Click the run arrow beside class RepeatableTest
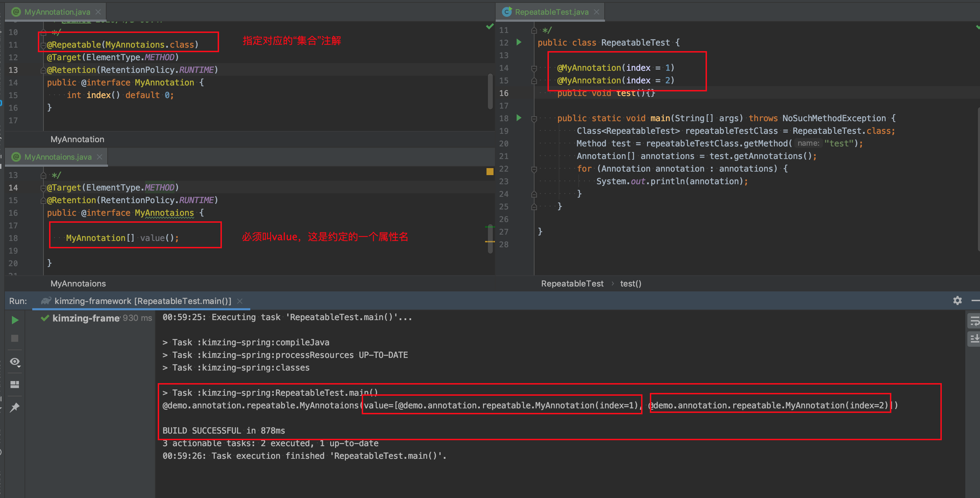Viewport: 980px width, 498px height. point(519,43)
